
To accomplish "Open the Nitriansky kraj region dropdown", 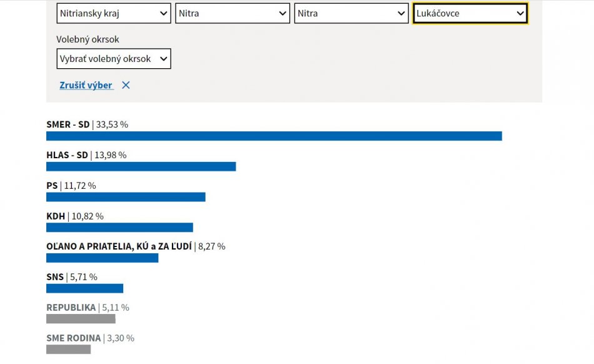I will tap(113, 13).
